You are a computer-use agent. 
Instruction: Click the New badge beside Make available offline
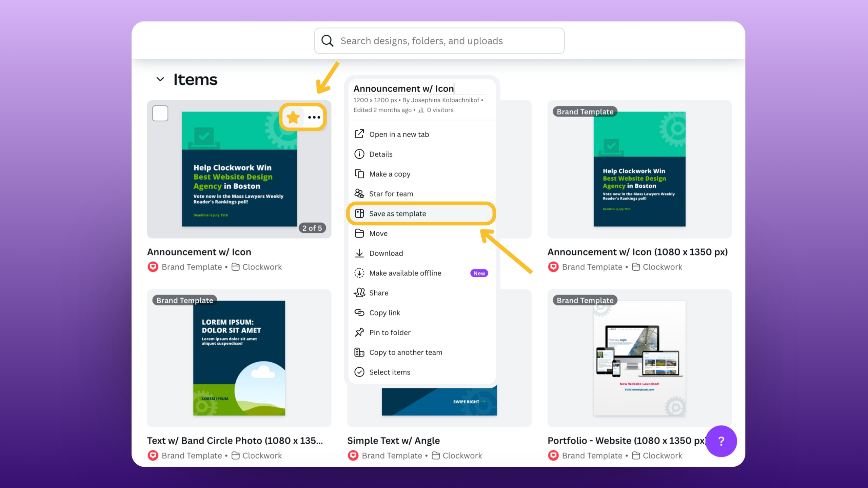tap(479, 273)
